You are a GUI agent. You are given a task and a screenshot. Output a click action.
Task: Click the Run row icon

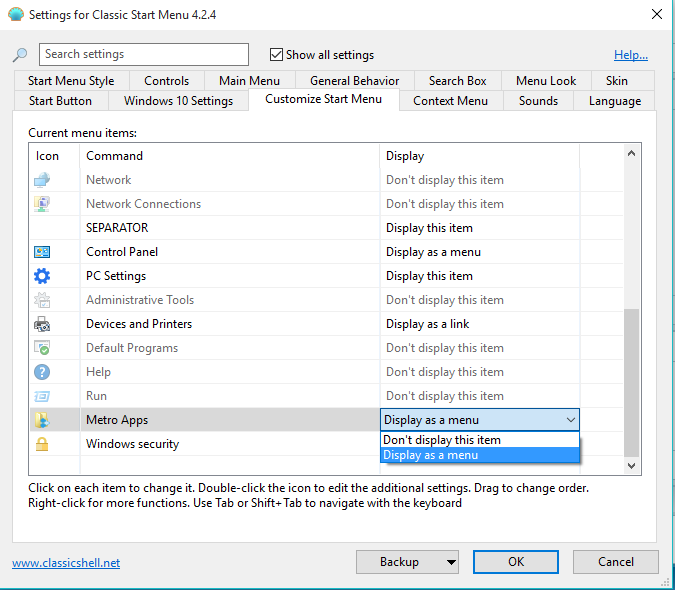click(x=42, y=396)
